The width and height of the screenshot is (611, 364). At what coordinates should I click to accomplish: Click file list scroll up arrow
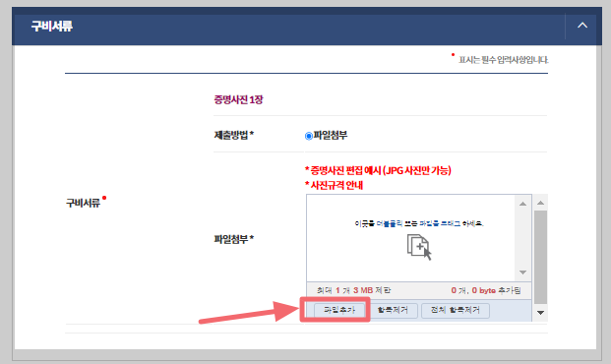tap(522, 204)
